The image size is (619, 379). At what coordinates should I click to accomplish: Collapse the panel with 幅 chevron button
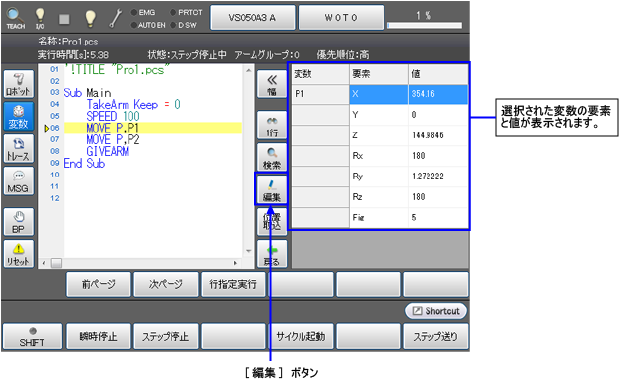tap(272, 84)
